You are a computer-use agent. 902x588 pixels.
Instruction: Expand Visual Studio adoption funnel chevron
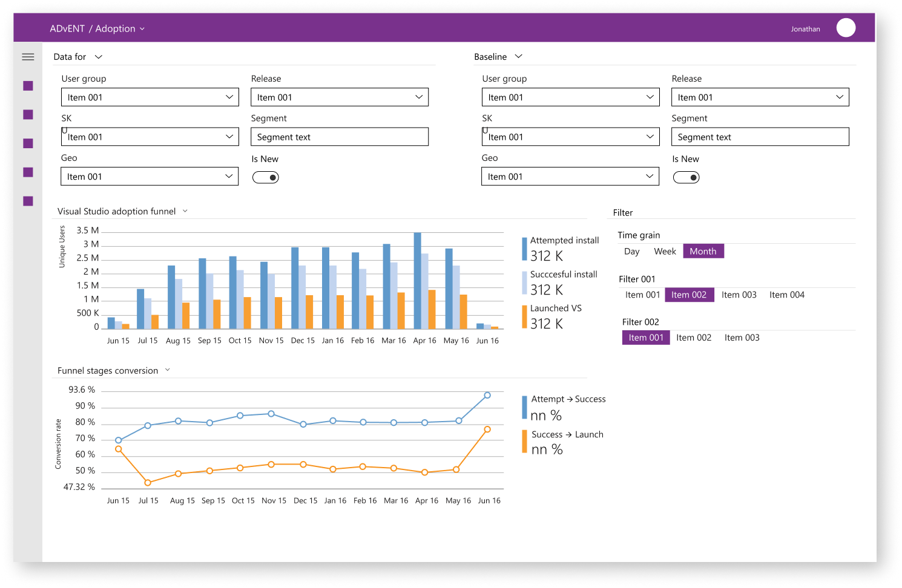[x=185, y=211]
